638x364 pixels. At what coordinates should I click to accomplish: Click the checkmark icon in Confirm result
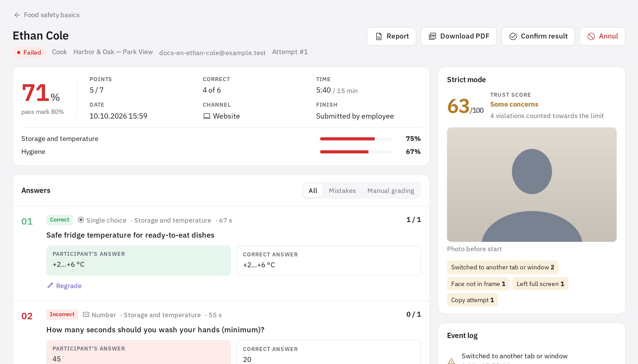coord(513,36)
